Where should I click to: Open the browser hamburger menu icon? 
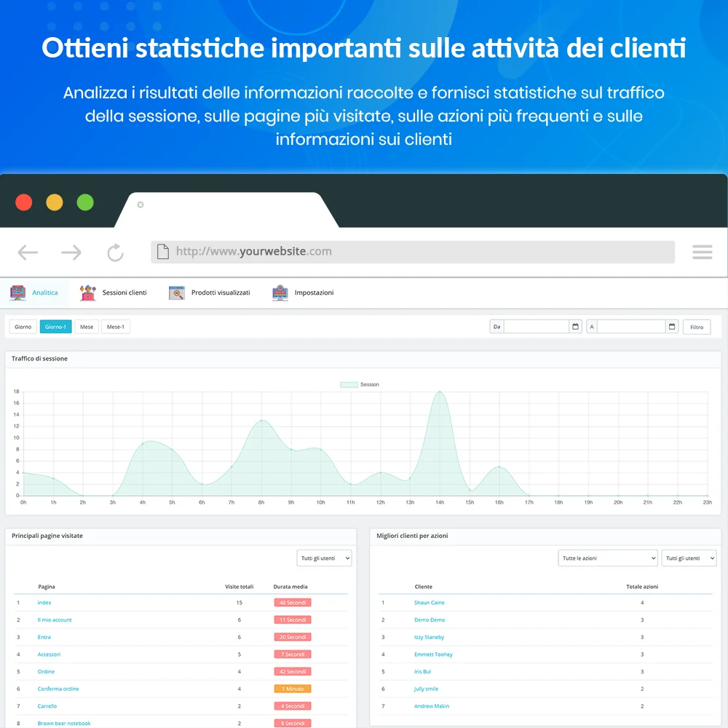coord(702,252)
